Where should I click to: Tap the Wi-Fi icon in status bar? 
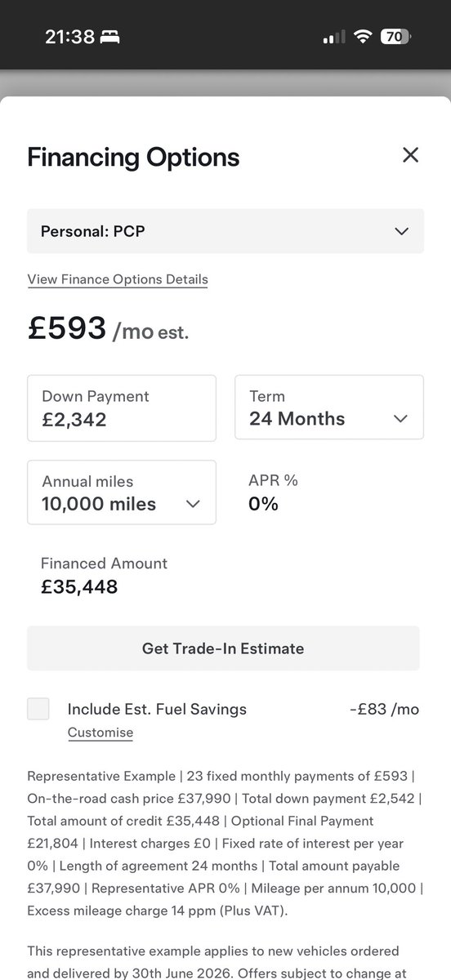363,37
